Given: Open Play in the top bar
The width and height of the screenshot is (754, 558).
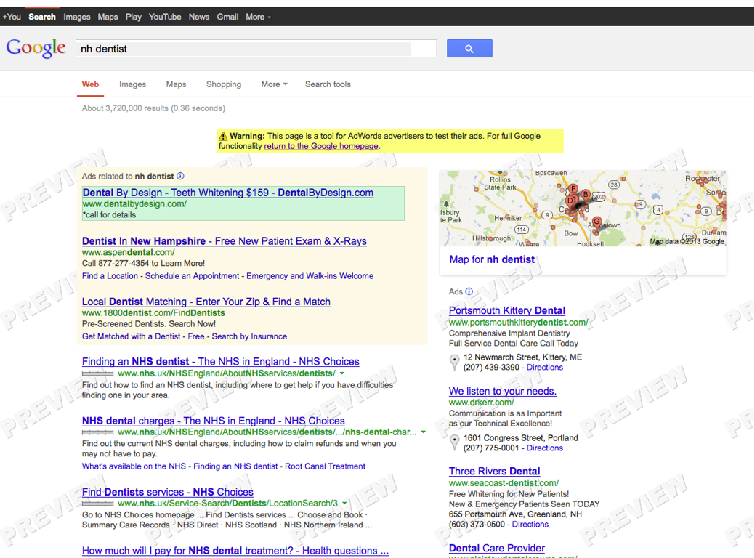Looking at the screenshot, I should pos(134,17).
